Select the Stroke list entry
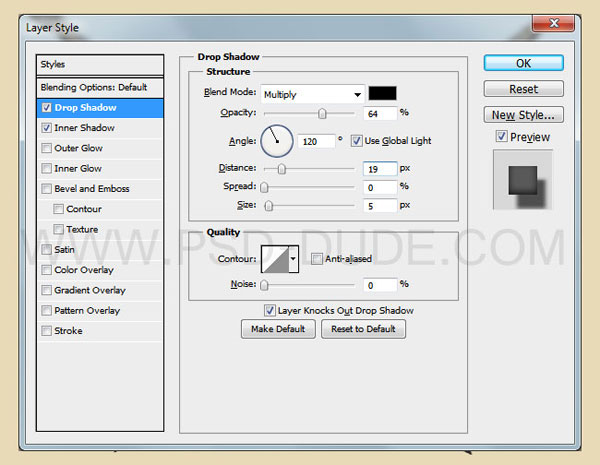This screenshot has height=465, width=600. click(100, 331)
